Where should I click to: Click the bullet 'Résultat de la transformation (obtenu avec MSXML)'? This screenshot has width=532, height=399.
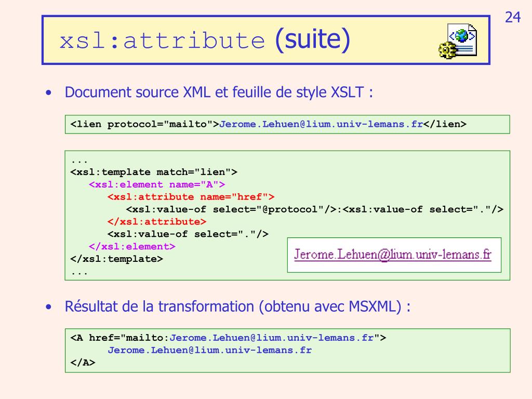237,307
